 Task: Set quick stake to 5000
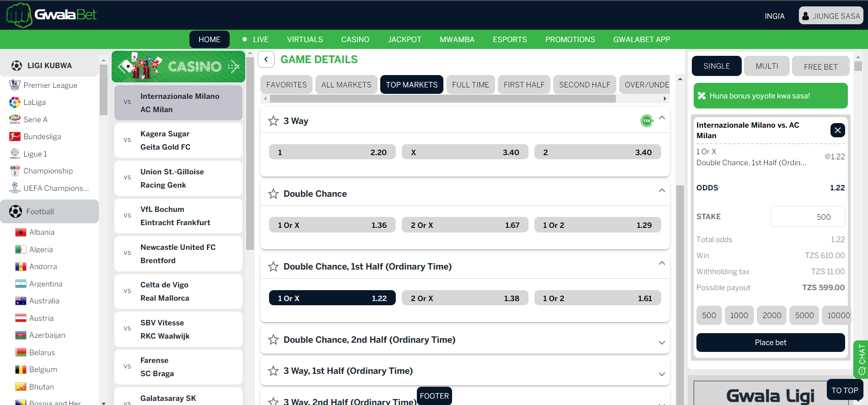click(804, 315)
